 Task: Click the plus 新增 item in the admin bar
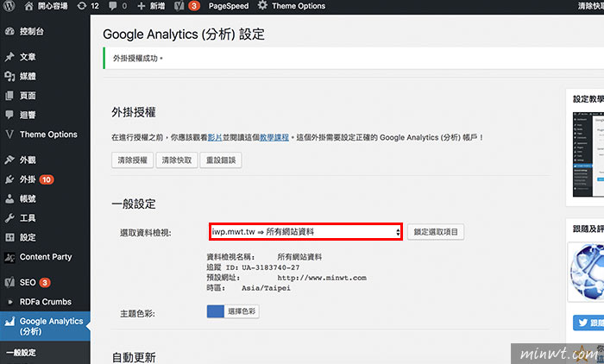(x=151, y=6)
